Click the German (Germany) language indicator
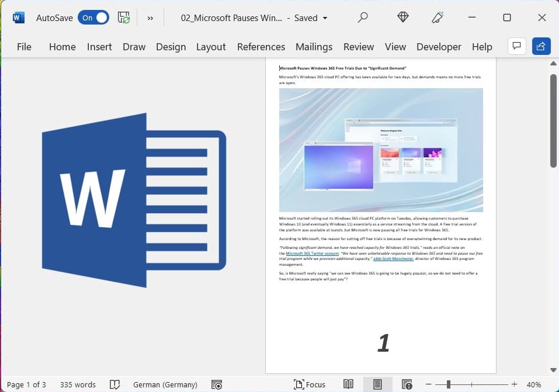The image size is (559, 392). [x=165, y=384]
